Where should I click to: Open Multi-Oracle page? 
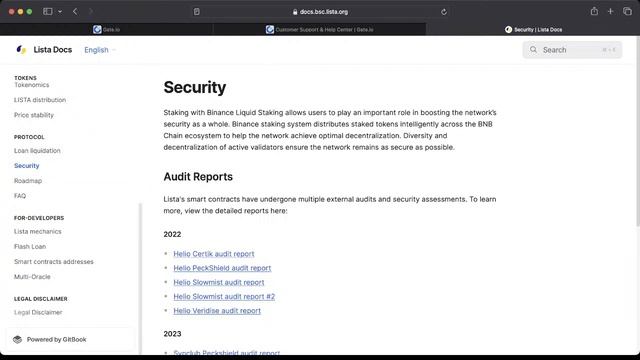(32, 277)
